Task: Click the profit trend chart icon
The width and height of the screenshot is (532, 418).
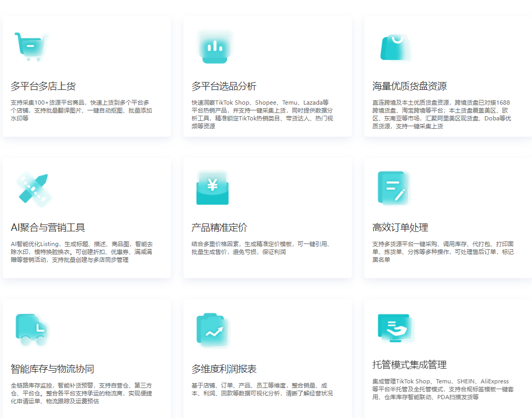Action: (213, 330)
